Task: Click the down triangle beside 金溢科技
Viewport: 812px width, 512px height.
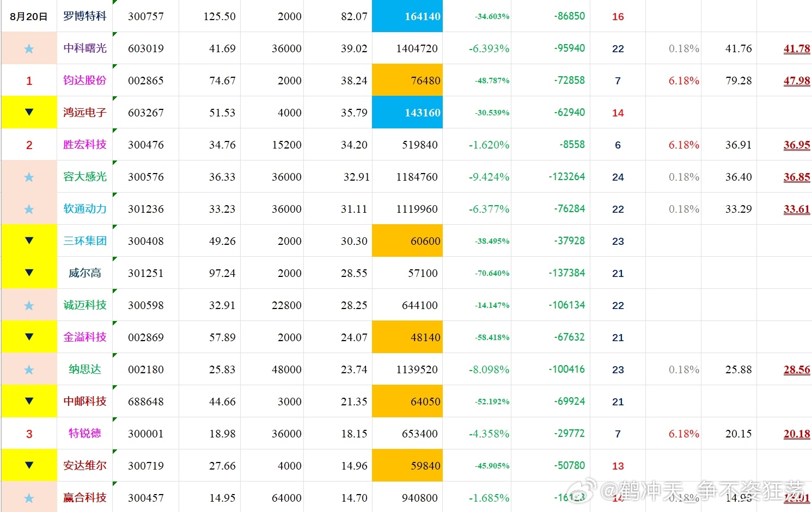Action: point(29,337)
